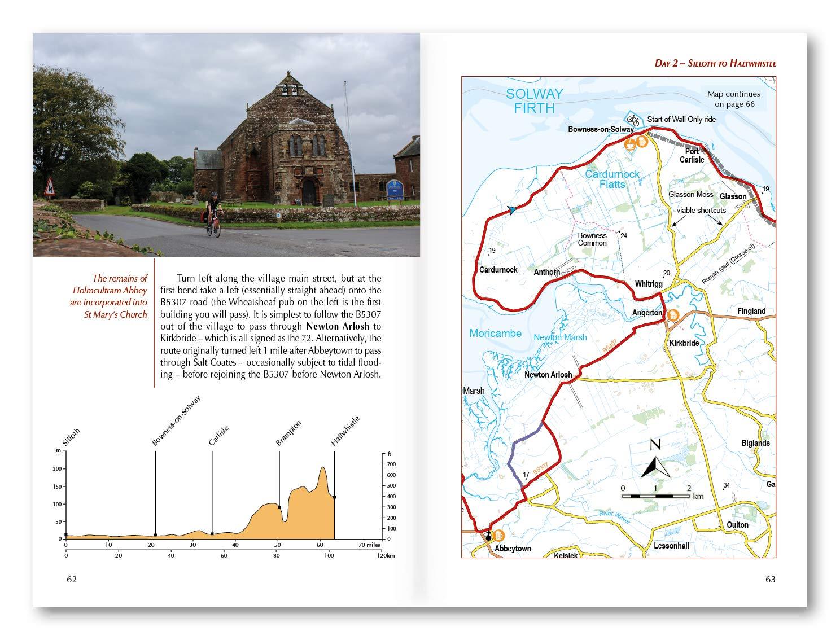
Task: Select the bicycle icon at Start of Wall Only ride
Action: click(x=633, y=121)
